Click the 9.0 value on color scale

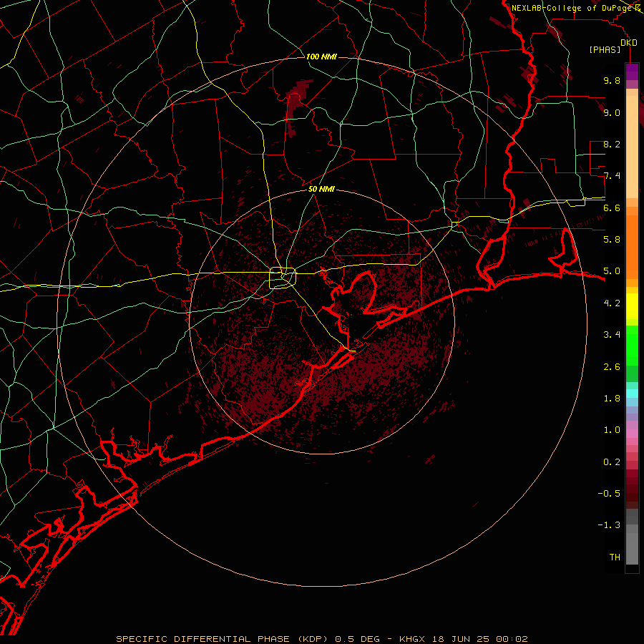point(612,112)
